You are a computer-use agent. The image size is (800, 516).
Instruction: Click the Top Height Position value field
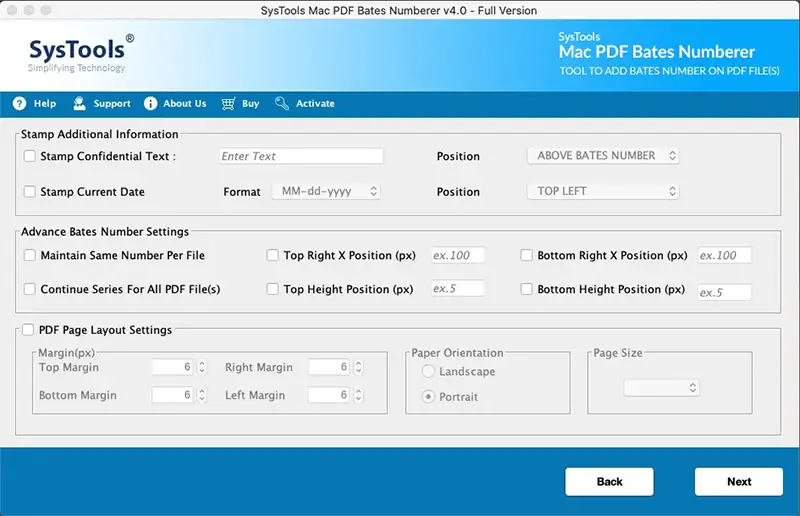(x=458, y=289)
